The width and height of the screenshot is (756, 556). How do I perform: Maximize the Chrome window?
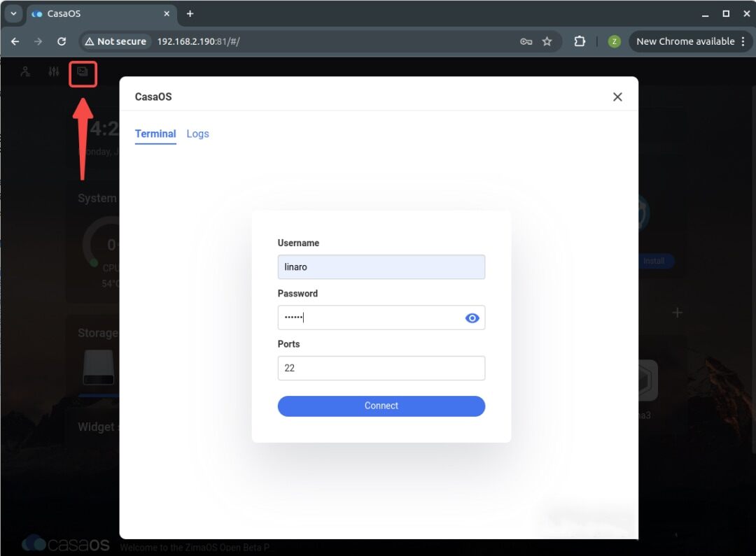pyautogui.click(x=726, y=13)
